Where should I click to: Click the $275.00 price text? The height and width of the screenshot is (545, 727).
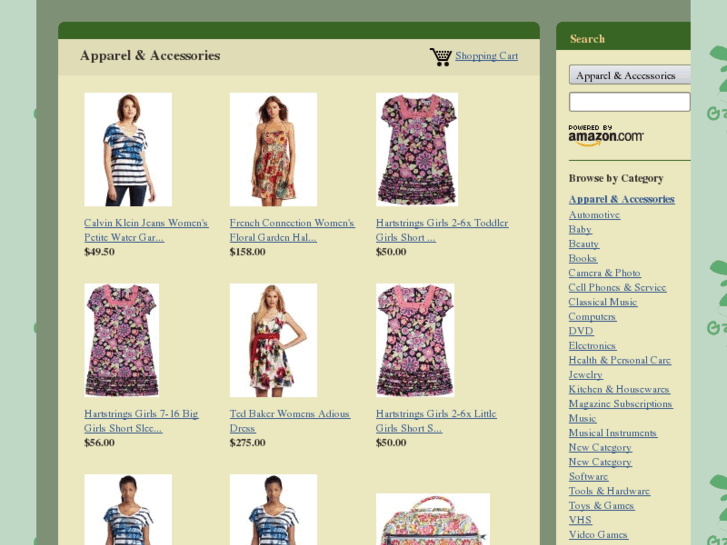coord(248,442)
